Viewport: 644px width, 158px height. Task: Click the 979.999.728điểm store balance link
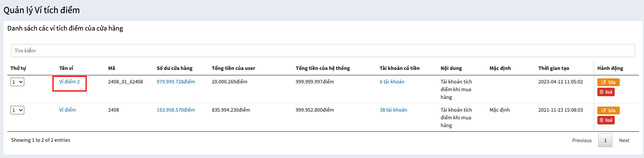[175, 82]
